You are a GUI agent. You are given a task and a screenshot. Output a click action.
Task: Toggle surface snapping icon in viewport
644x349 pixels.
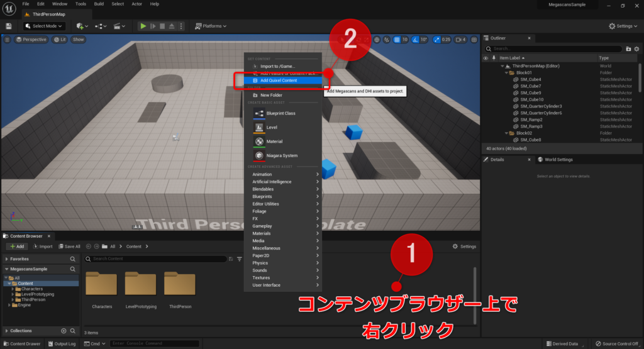click(387, 40)
